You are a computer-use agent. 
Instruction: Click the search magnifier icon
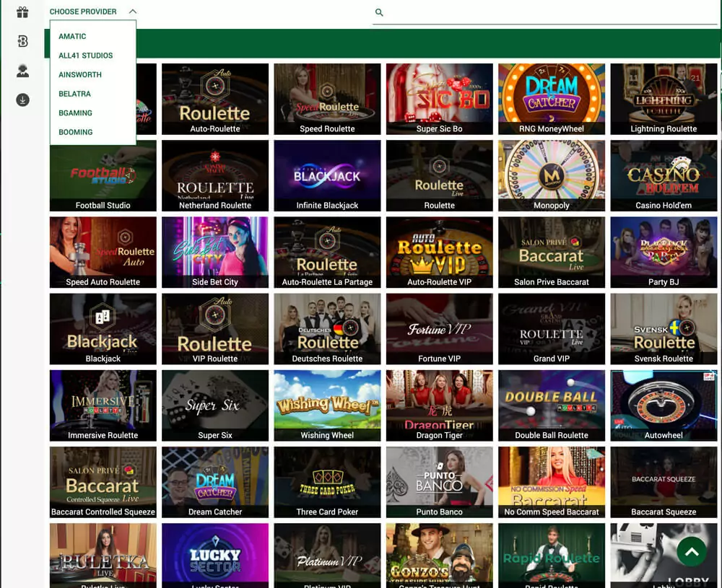pos(379,12)
